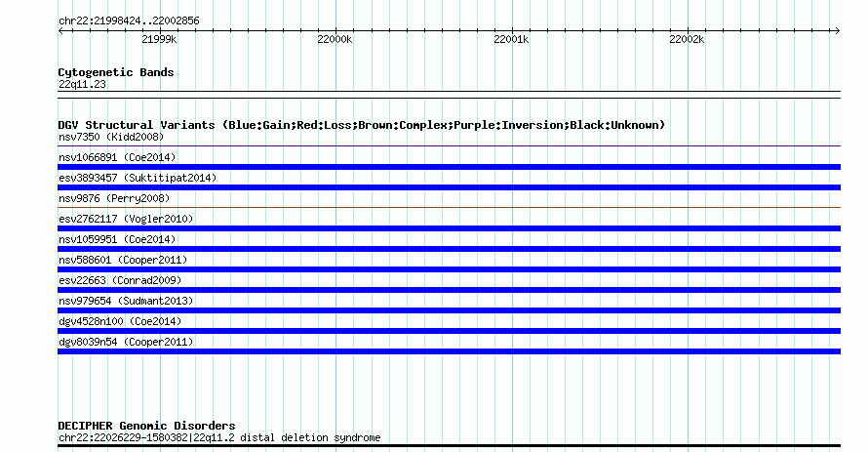Click the 22001k ruler tick label
The width and height of the screenshot is (868, 452).
point(511,39)
